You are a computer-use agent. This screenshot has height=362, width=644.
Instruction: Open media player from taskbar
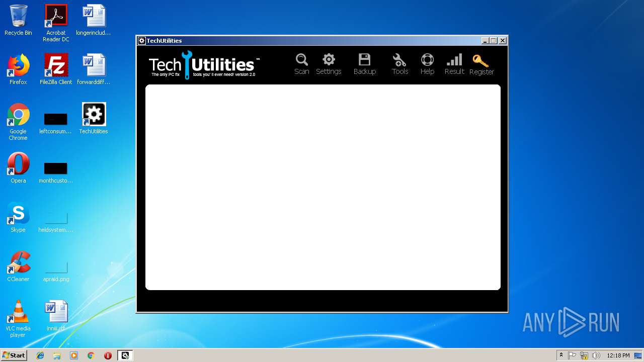pos(74,355)
